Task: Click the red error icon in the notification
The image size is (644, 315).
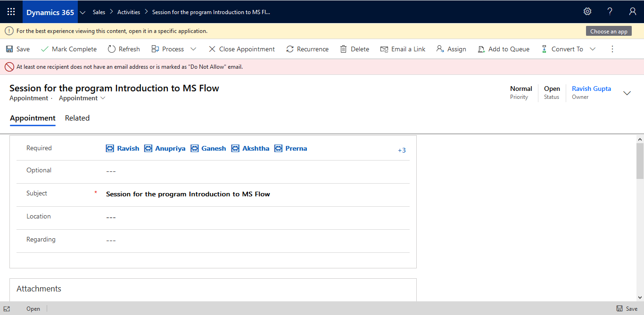Action: coord(9,67)
